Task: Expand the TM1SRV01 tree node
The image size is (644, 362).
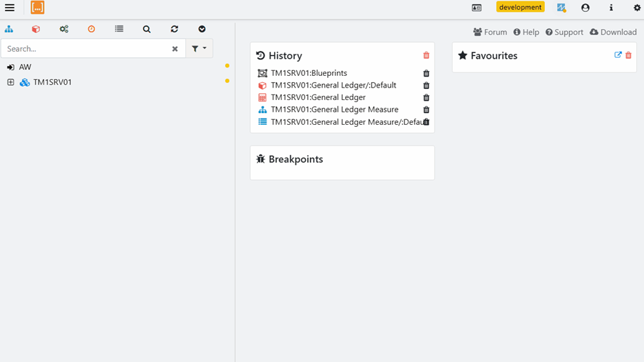Action: [x=11, y=82]
